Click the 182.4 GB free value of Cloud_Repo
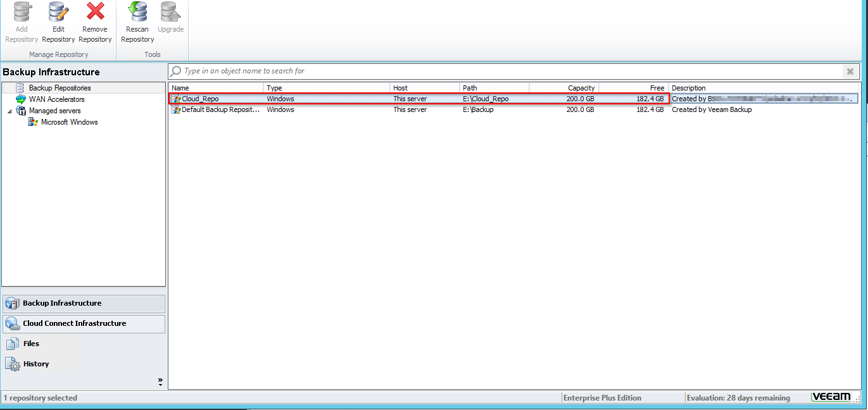 650,99
